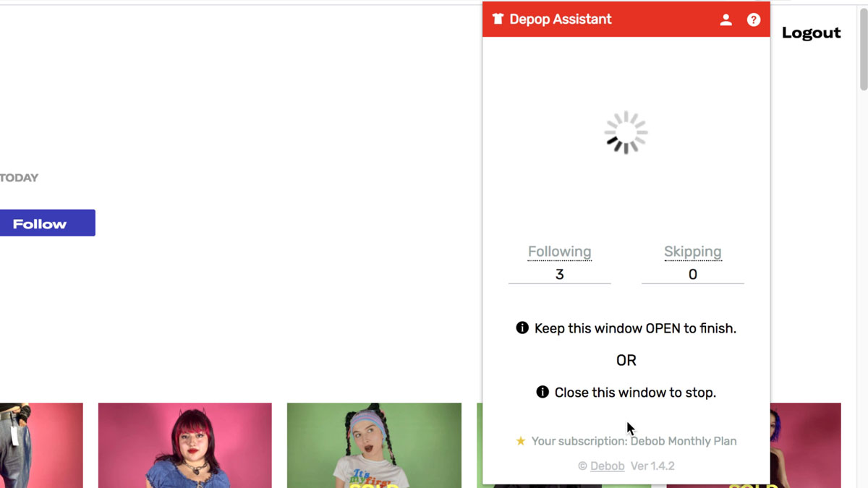Click the gold star subscription icon
Screen dimensions: 868x488
(520, 441)
